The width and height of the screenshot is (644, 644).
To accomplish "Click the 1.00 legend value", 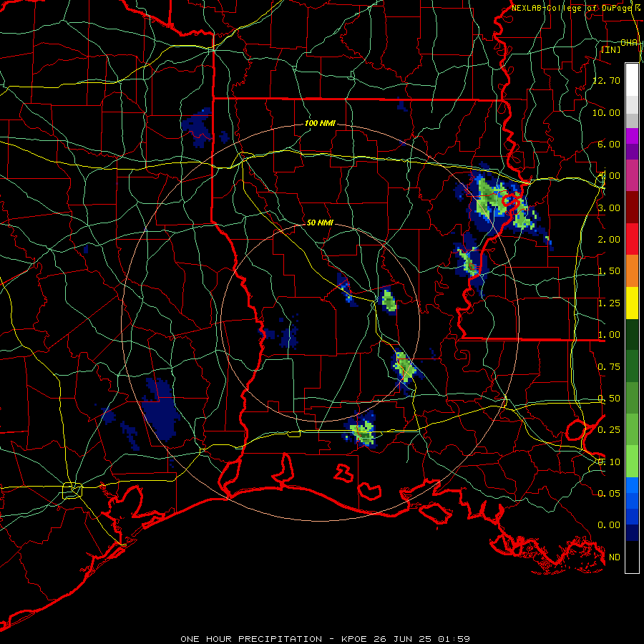I will point(609,335).
